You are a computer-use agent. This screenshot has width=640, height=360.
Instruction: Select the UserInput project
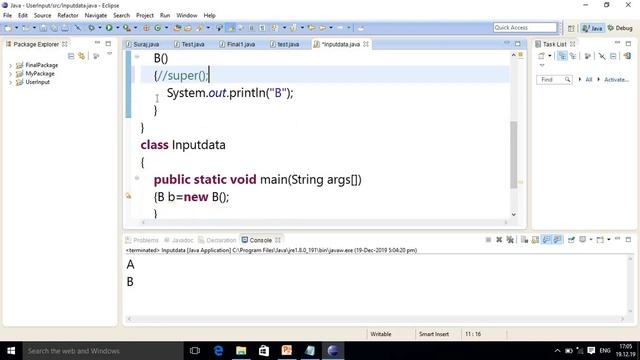[33, 82]
